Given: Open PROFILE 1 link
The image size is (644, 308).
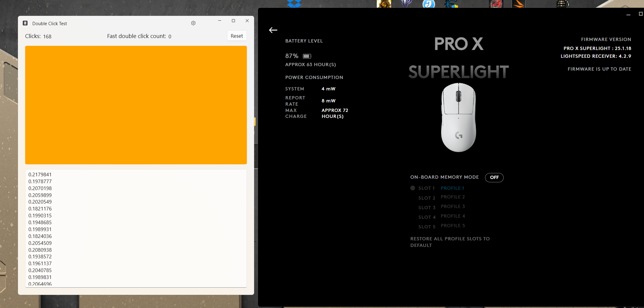Looking at the screenshot, I should click(x=452, y=188).
